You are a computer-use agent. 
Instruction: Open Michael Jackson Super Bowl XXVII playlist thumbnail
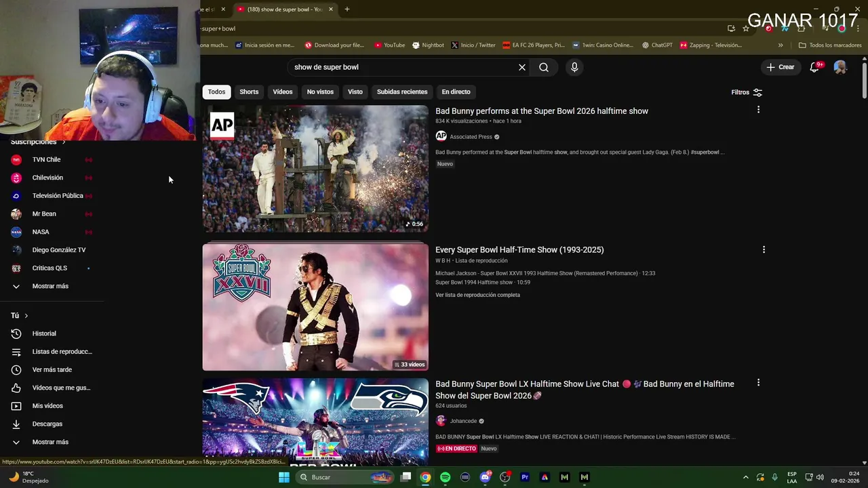pos(315,307)
